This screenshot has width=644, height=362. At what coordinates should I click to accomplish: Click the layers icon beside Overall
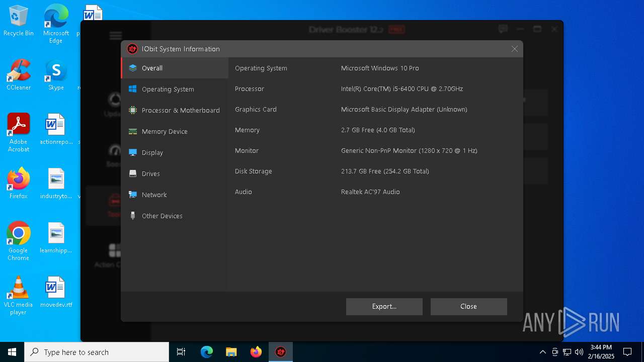[x=133, y=68]
